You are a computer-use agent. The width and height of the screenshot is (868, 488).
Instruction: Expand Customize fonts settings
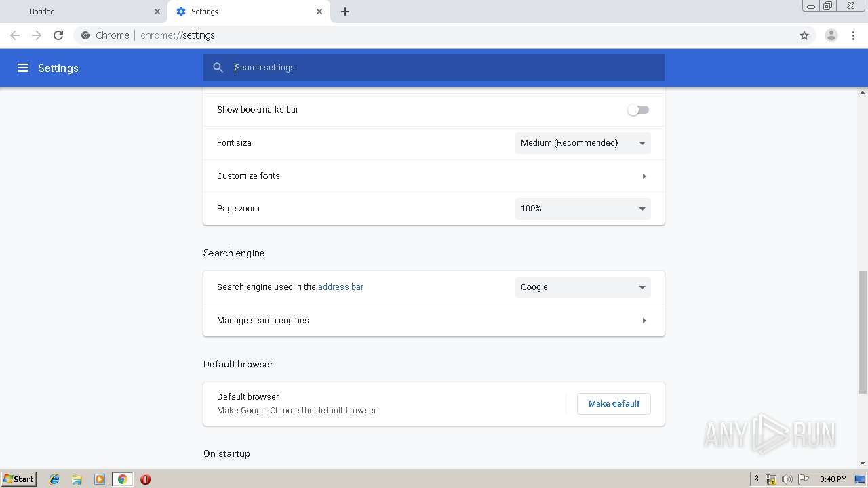point(434,176)
